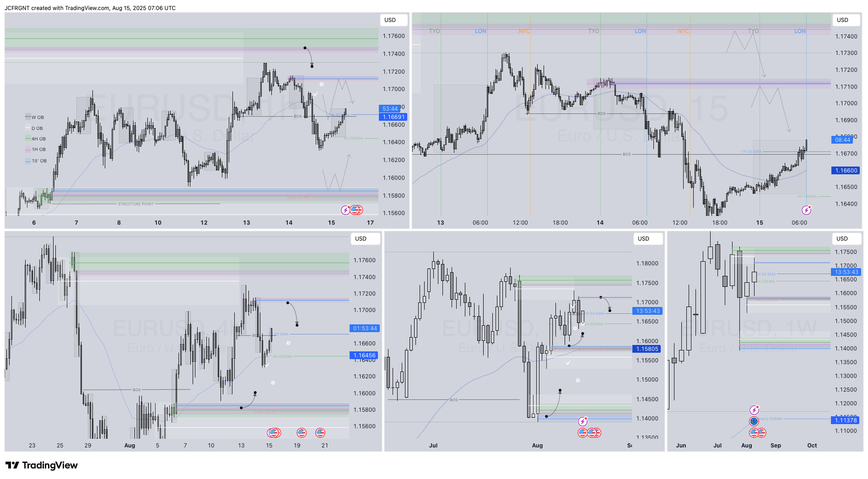Viewport: 868px width, 479px height.
Task: Open USD currency selector in 1H chart
Action: click(x=394, y=20)
